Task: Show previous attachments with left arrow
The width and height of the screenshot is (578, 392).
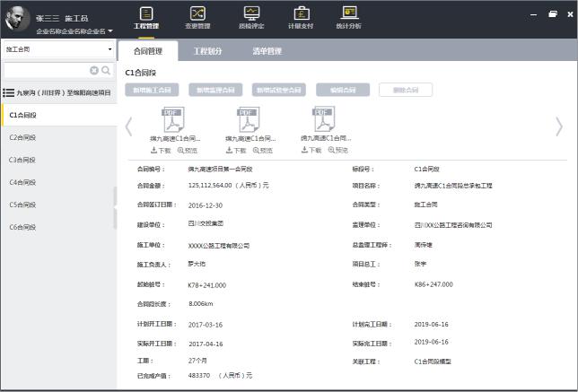Action: pyautogui.click(x=128, y=126)
